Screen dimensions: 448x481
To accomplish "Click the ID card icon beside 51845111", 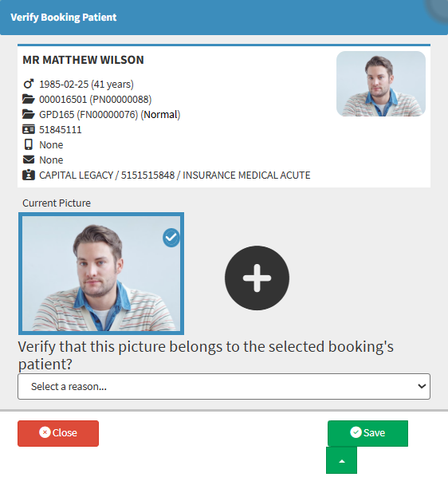I will tap(29, 129).
